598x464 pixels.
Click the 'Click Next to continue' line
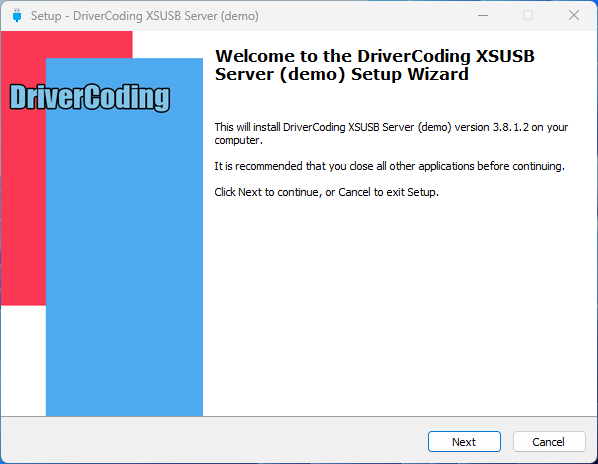pyautogui.click(x=326, y=192)
